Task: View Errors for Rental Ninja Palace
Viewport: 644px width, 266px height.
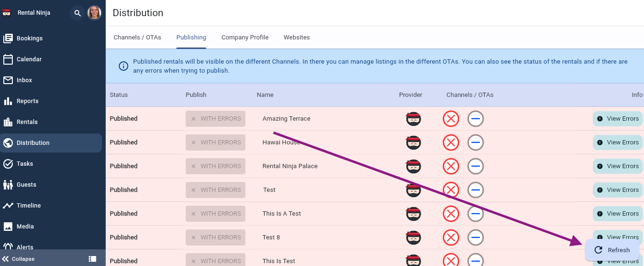Action: click(617, 166)
